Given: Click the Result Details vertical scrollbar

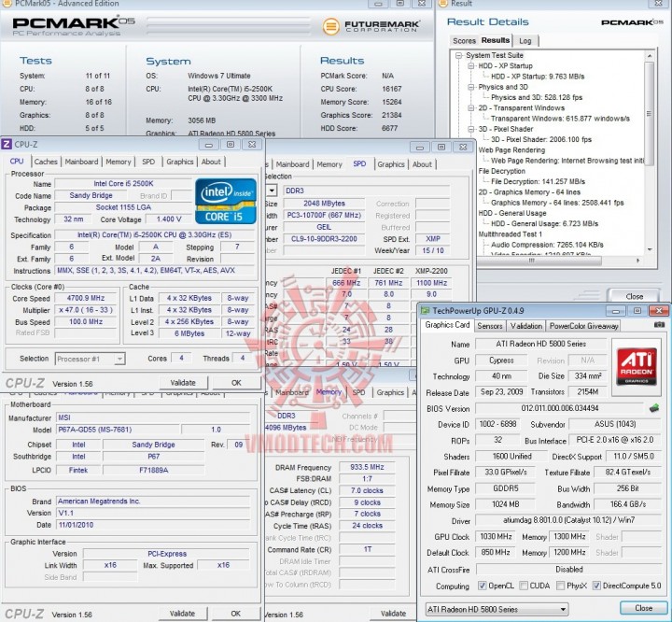Looking at the screenshot, I should pyautogui.click(x=649, y=113).
